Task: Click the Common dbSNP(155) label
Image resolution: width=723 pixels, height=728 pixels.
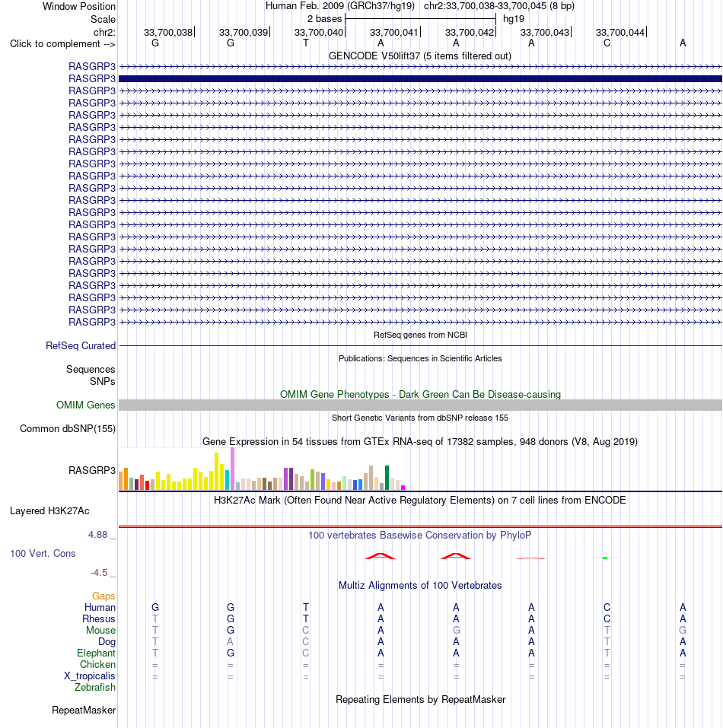Action: [67, 428]
